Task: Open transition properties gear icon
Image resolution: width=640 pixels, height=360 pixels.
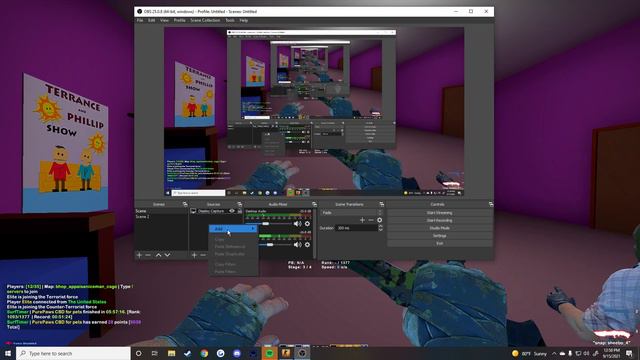Action: [x=380, y=220]
